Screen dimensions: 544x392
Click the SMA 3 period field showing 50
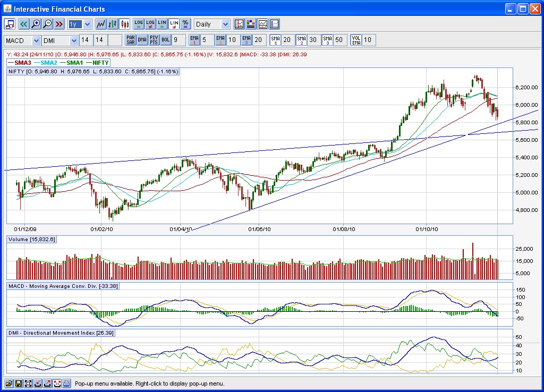(x=340, y=40)
